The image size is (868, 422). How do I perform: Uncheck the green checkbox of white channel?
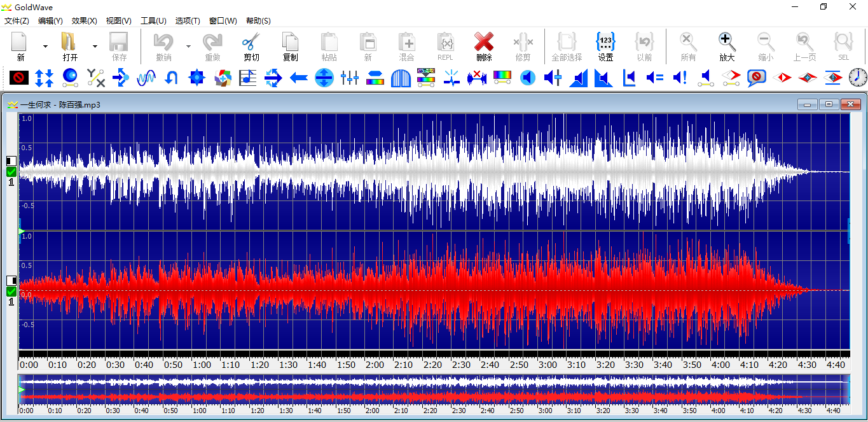point(11,172)
